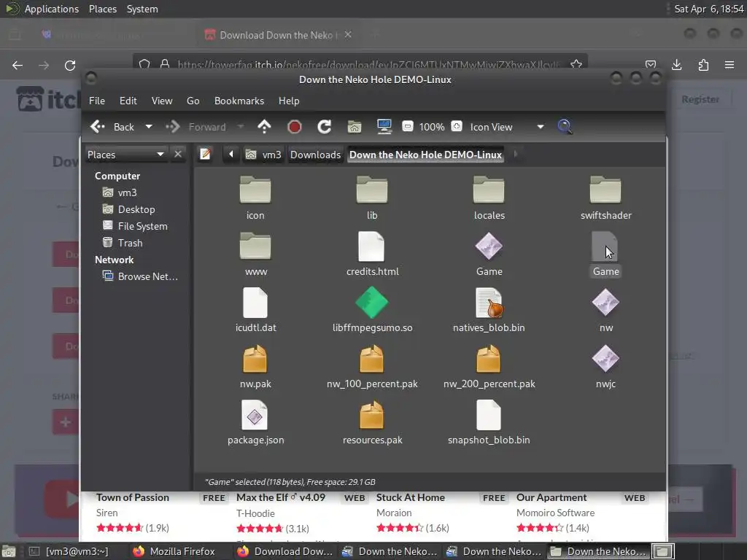
Task: Open the Firefox hamburger menu
Action: 729,65
